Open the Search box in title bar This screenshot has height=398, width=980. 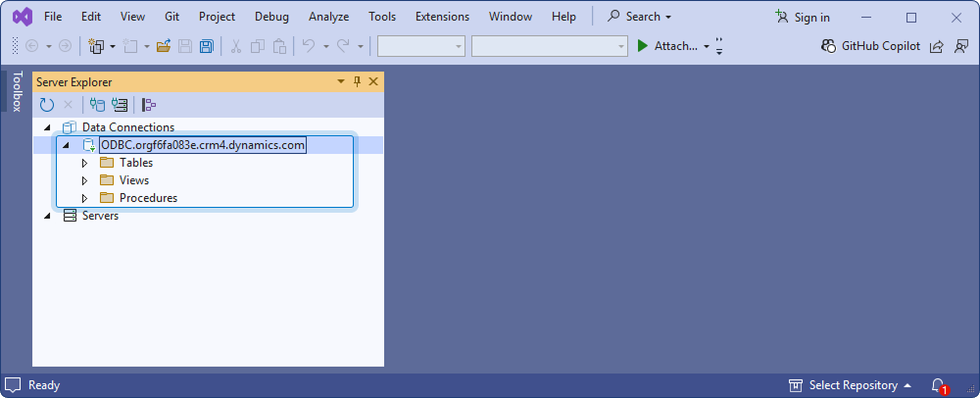point(639,17)
